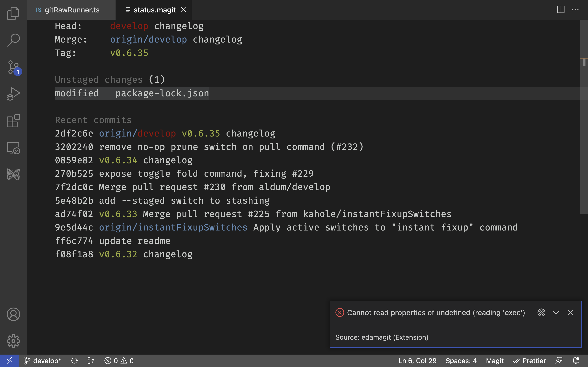Screen dimensions: 588x367
Task: Toggle the notifications bell
Action: 576,360
